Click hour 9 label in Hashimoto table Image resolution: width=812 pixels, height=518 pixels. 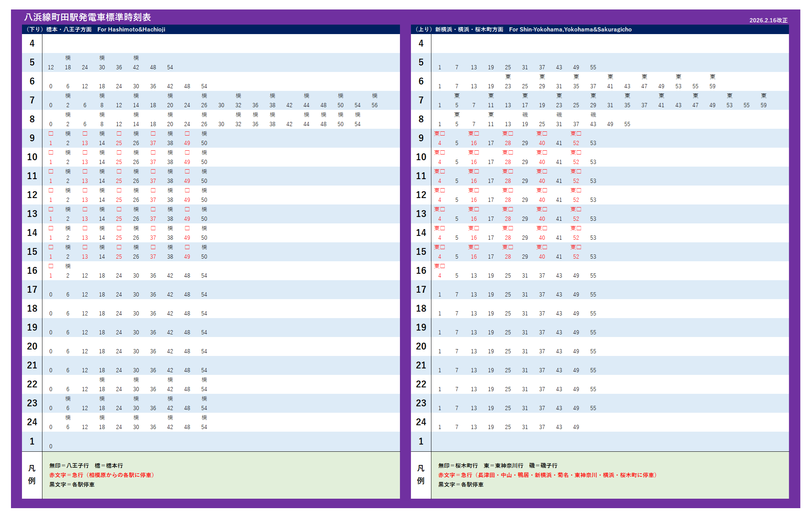tap(32, 138)
